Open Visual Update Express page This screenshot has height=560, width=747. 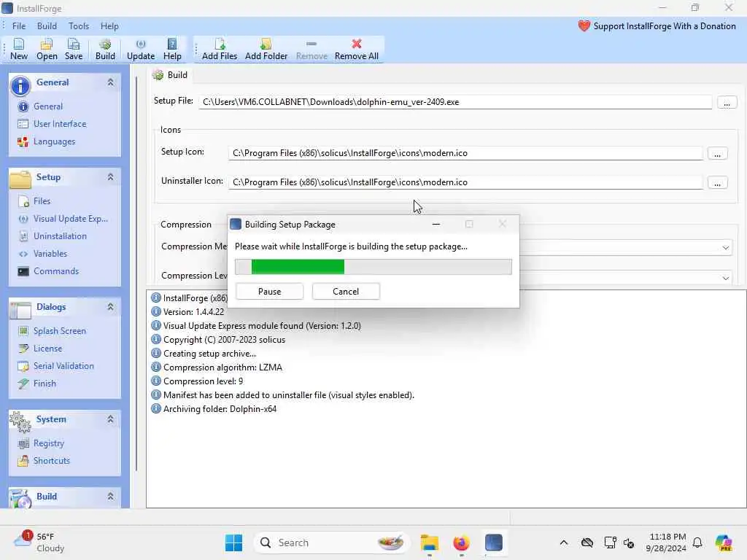click(70, 219)
